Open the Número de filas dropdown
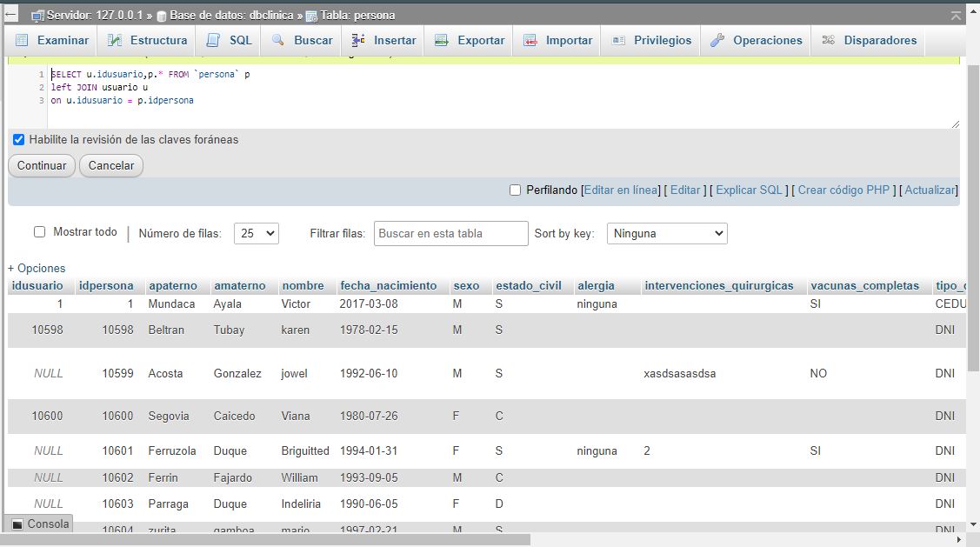980x547 pixels. pos(256,232)
